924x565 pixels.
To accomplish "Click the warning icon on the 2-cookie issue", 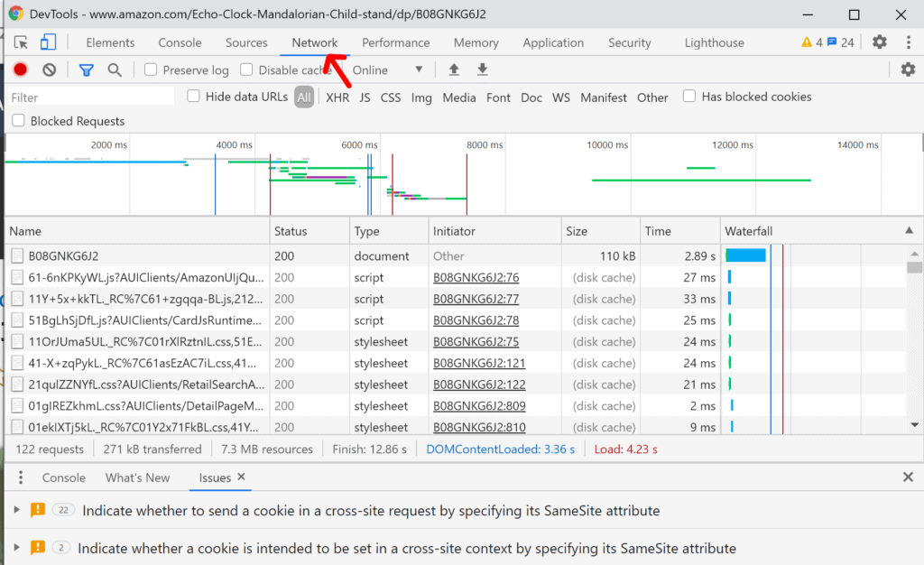I will tap(38, 547).
